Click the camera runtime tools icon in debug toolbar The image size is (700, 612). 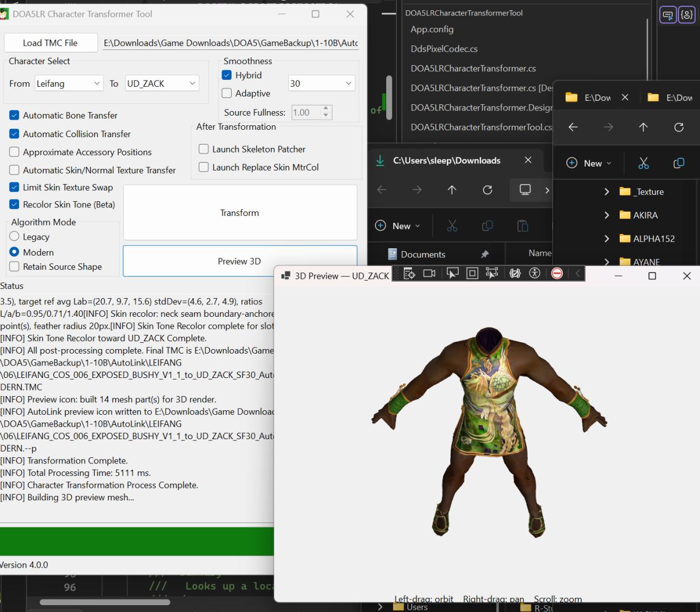coord(429,273)
